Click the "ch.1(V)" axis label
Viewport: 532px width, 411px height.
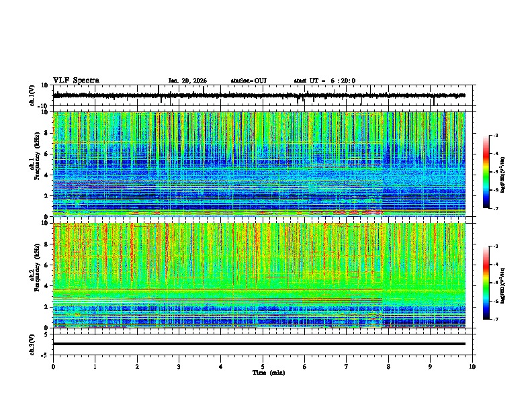tap(32, 95)
